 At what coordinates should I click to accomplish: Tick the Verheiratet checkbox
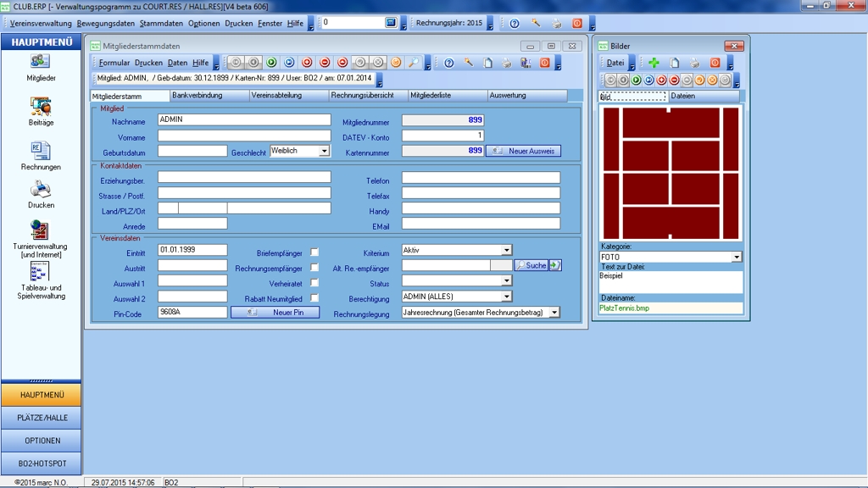coord(314,283)
